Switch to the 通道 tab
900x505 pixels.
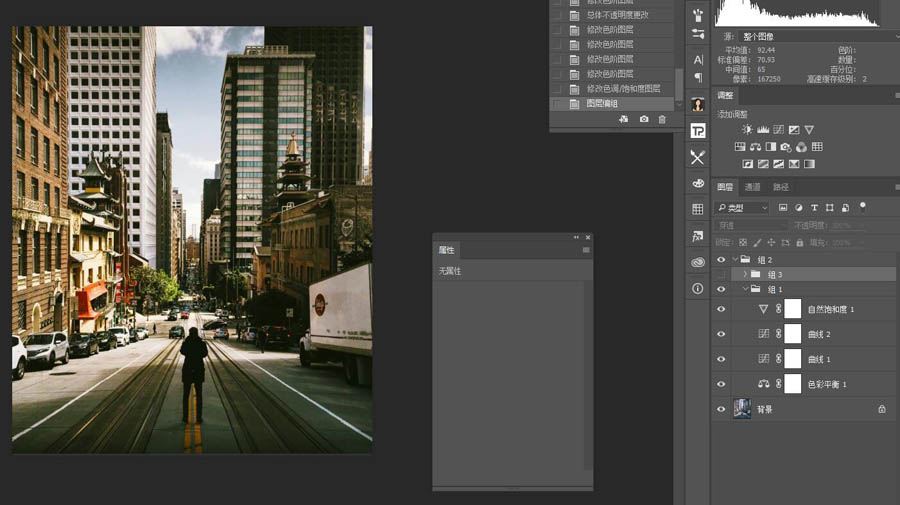753,187
